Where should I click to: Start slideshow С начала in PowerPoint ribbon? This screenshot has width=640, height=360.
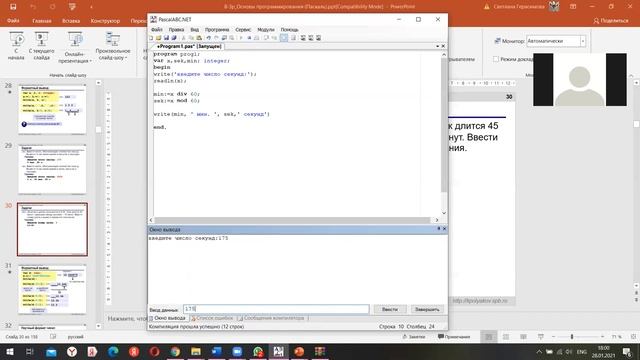(16, 46)
